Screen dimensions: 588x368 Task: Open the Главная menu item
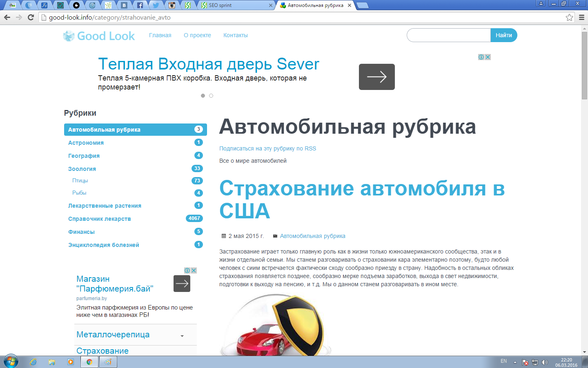pyautogui.click(x=160, y=35)
